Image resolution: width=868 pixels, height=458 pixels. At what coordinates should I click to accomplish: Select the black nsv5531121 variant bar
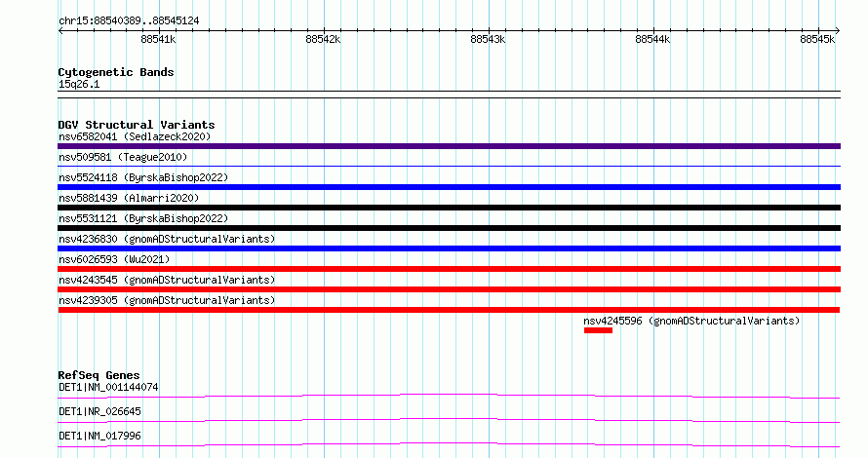[x=449, y=228]
